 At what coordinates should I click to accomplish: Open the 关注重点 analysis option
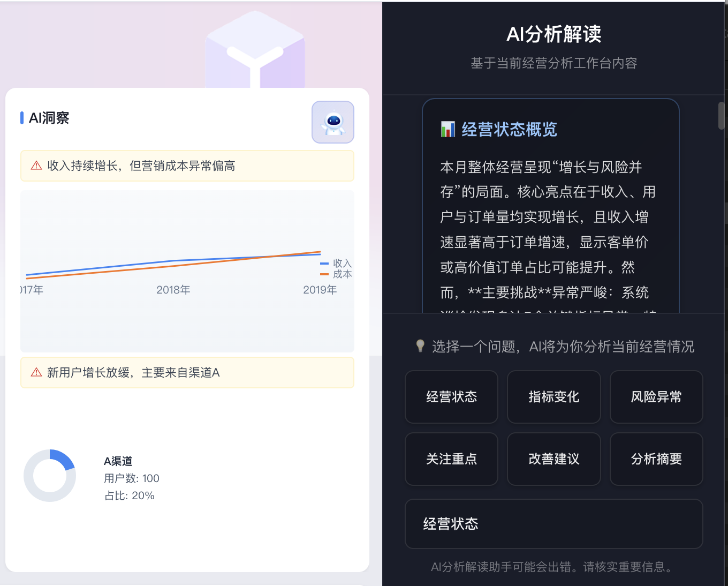[x=451, y=459]
